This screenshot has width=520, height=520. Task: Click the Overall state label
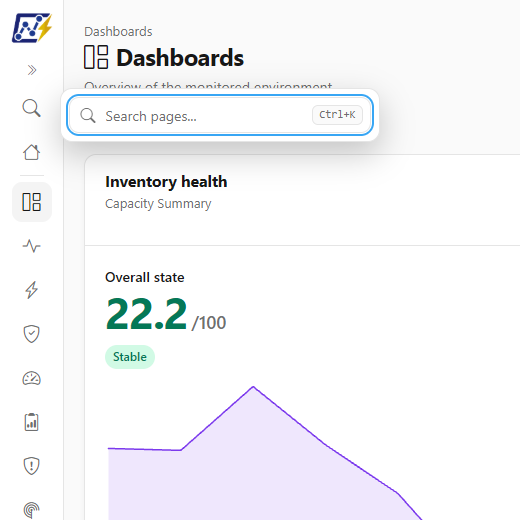click(x=145, y=277)
